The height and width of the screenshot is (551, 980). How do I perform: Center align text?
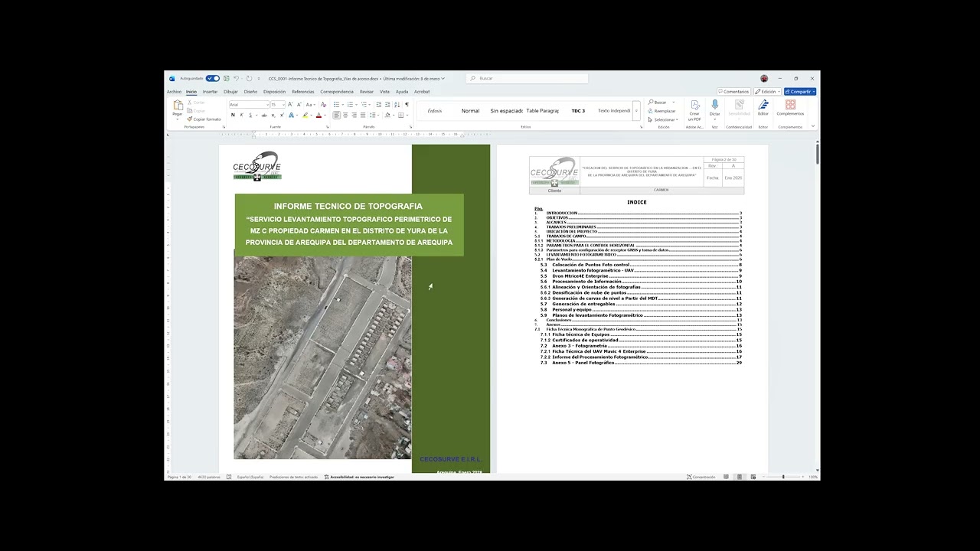point(345,115)
